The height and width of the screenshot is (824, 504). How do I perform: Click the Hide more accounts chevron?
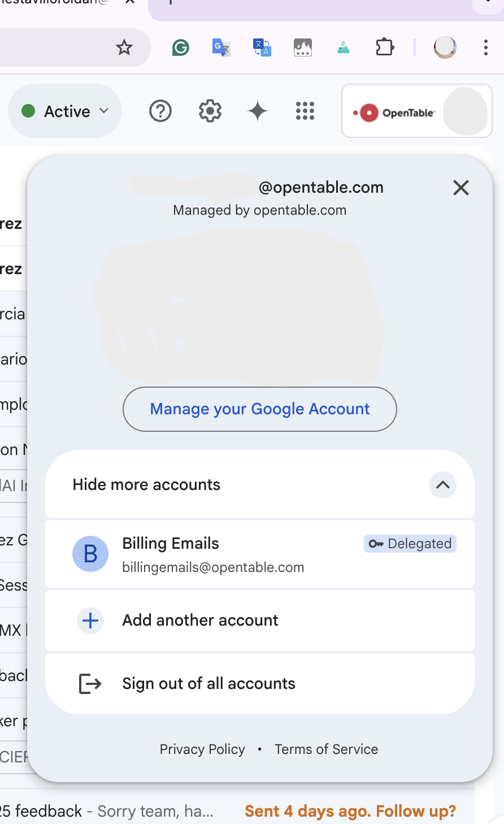pos(443,485)
